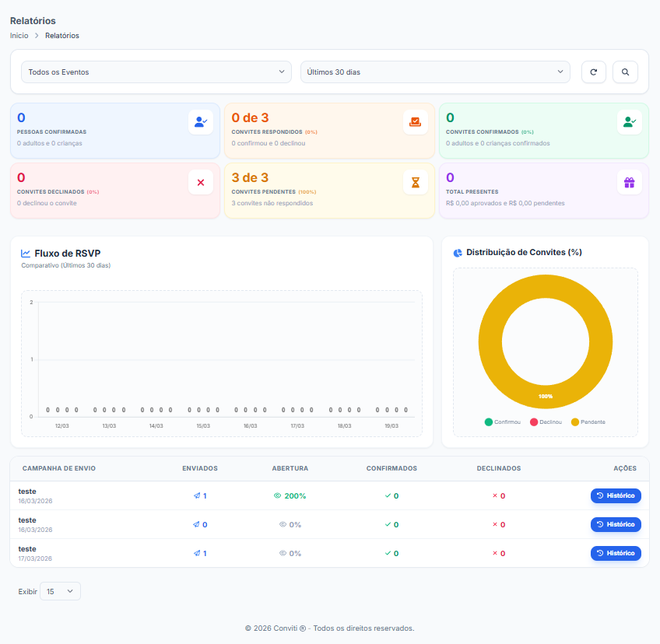
Task: Click the search magnifier icon button
Action: pyautogui.click(x=625, y=72)
